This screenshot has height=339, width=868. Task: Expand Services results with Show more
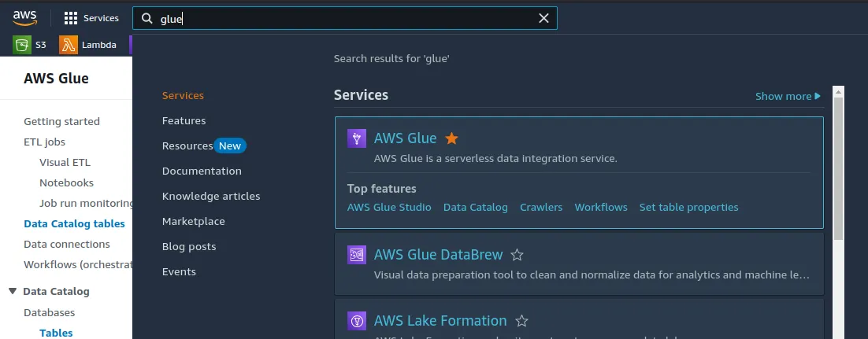788,96
